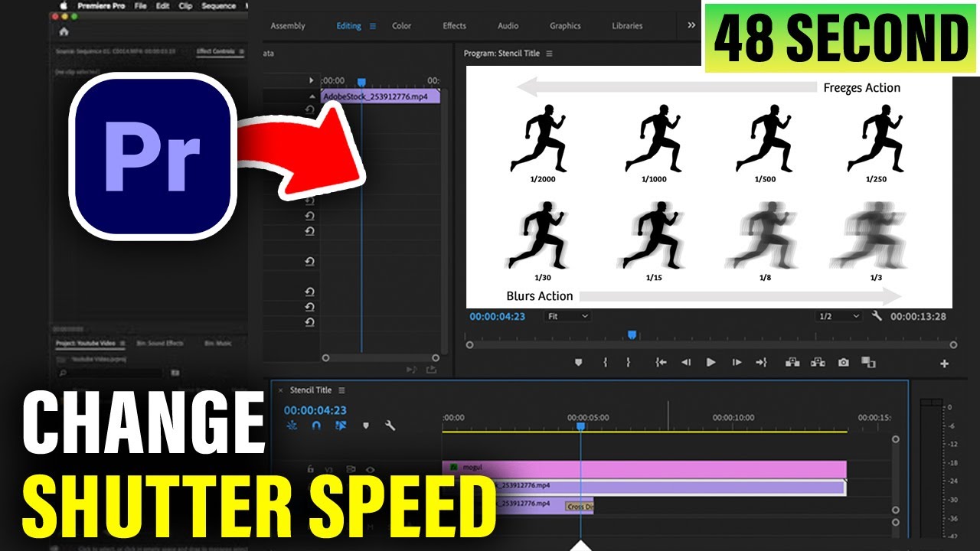Open the Apple menu
Viewport: 980px width, 551px height.
[x=62, y=5]
